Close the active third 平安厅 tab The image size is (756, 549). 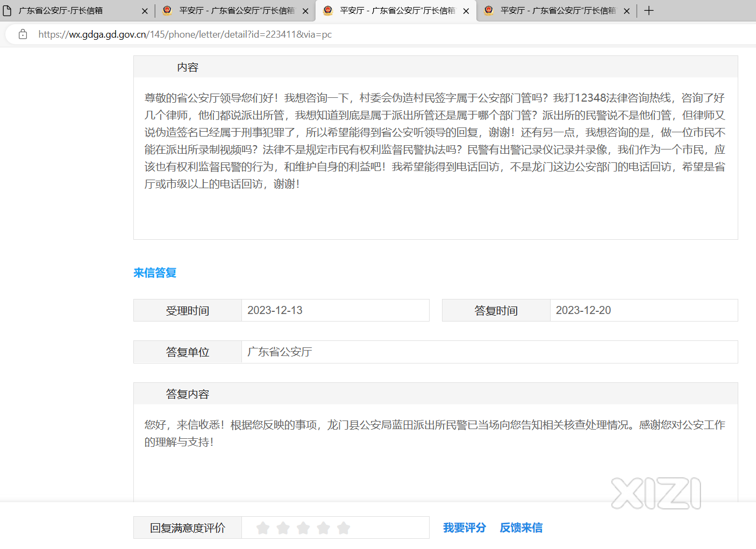click(x=466, y=11)
